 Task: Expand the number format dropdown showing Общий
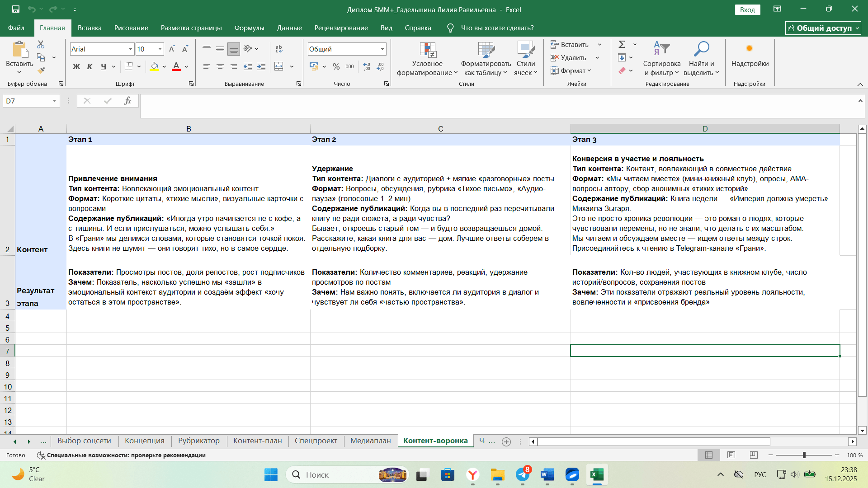click(382, 49)
